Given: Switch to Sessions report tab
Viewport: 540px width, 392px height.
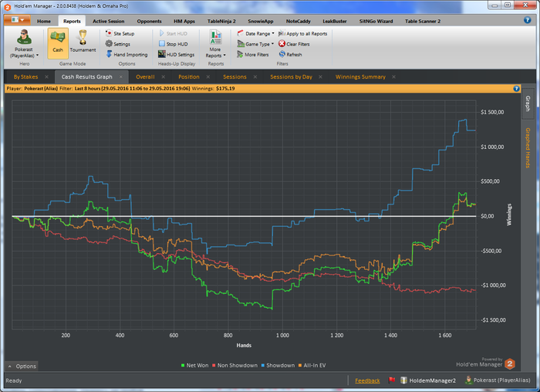Looking at the screenshot, I should (x=235, y=77).
